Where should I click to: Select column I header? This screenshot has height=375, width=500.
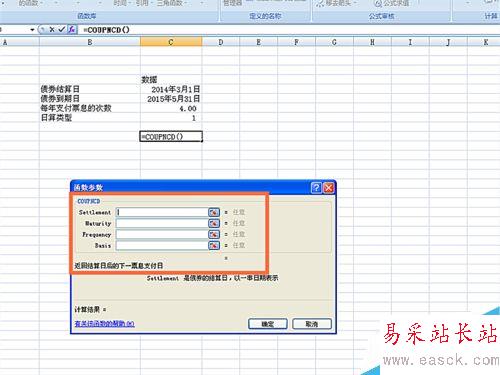[410, 42]
